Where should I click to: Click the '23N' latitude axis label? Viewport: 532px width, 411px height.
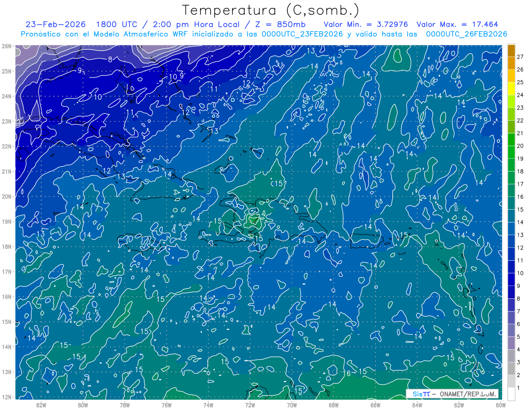pyautogui.click(x=6, y=121)
